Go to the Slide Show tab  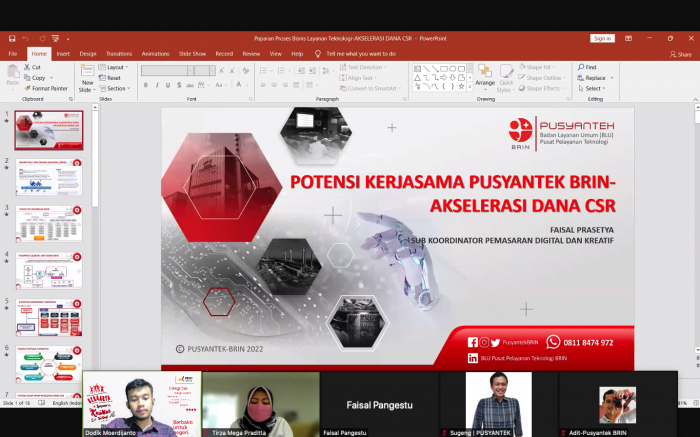pyautogui.click(x=192, y=54)
